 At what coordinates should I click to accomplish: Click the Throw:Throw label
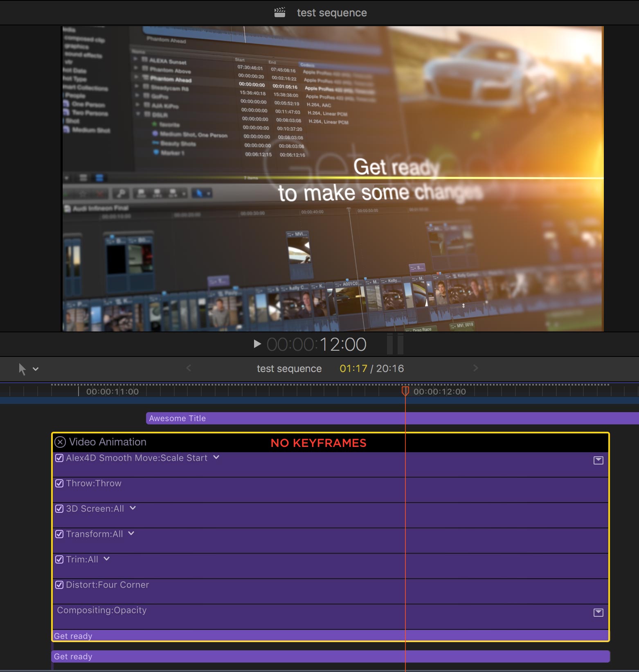(x=94, y=483)
